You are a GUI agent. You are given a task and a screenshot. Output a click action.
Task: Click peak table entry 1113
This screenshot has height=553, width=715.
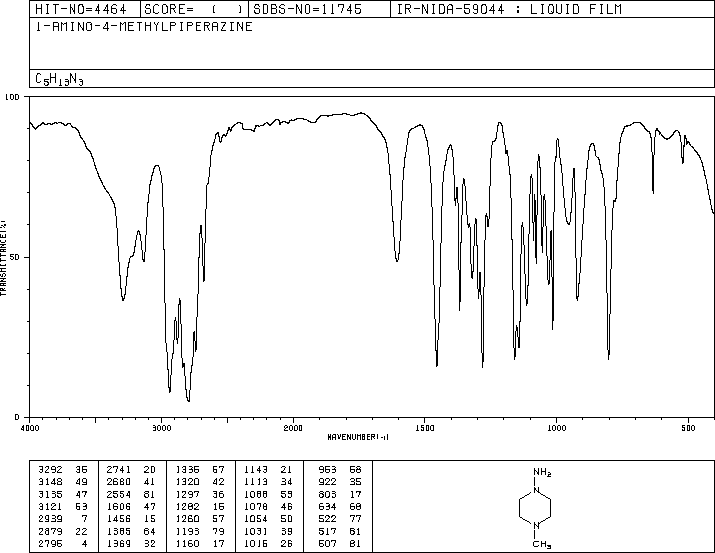click(x=255, y=482)
